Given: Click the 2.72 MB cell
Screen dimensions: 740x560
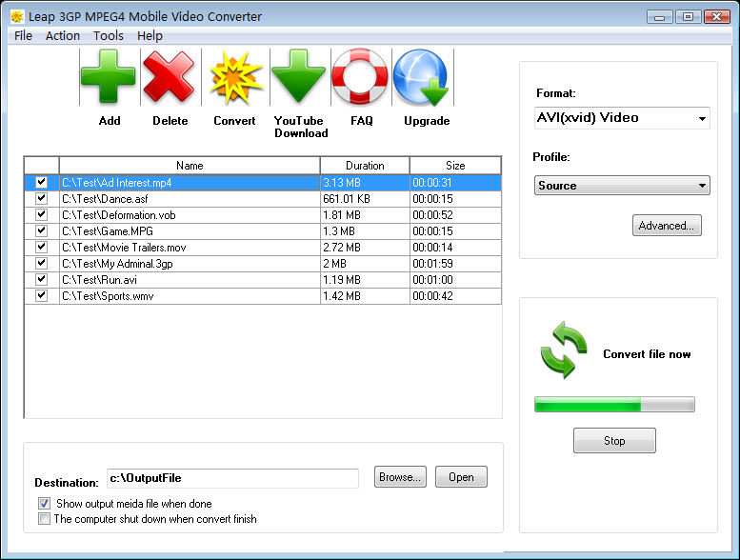Looking at the screenshot, I should pyautogui.click(x=365, y=248).
